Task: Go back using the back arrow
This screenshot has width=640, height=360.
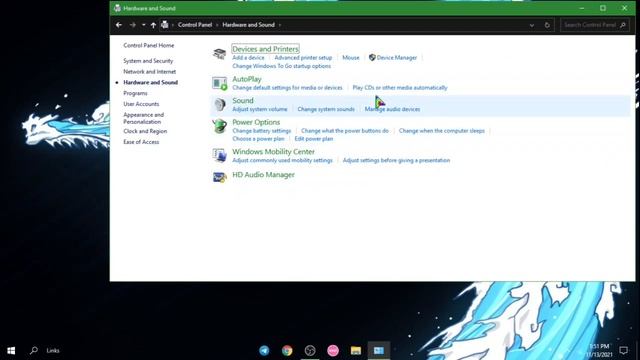Action: (119, 25)
